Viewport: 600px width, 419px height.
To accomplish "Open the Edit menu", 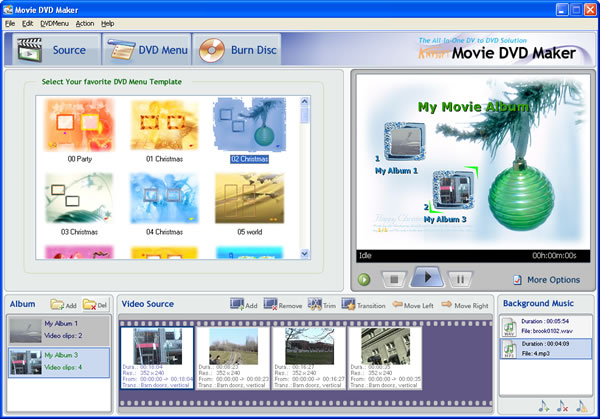I will 27,24.
